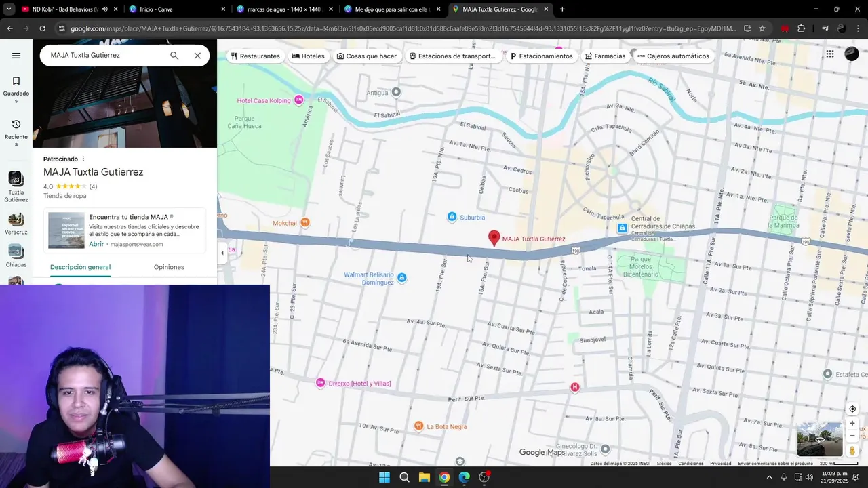Filter map by Cajeros automáticos

coord(673,56)
